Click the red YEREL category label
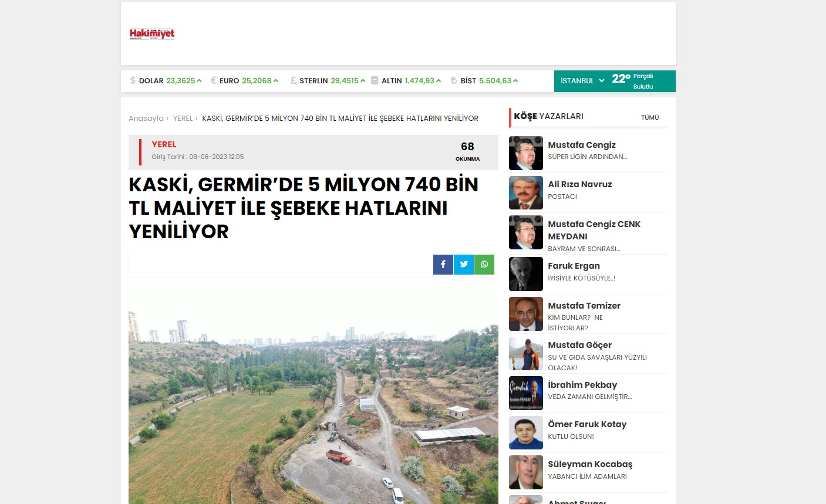The image size is (826, 504). pyautogui.click(x=164, y=144)
